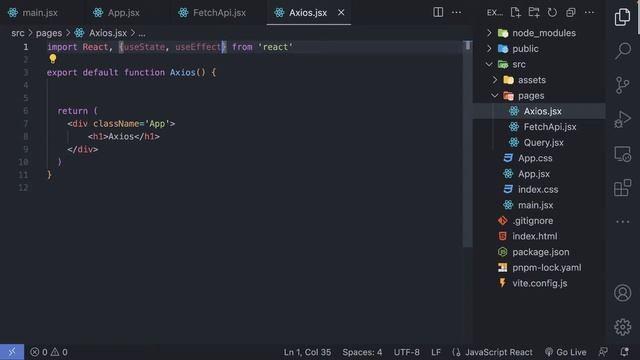Open App.css in the file tree

click(x=539, y=158)
